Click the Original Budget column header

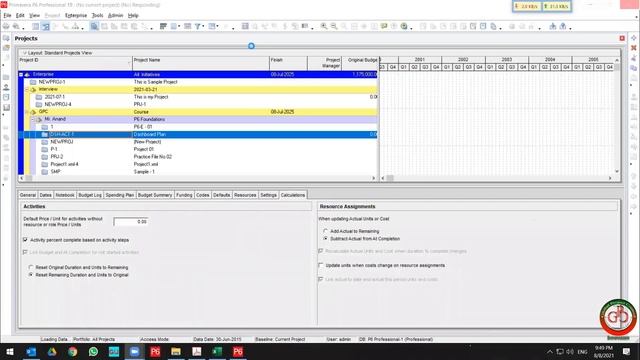pos(360,63)
